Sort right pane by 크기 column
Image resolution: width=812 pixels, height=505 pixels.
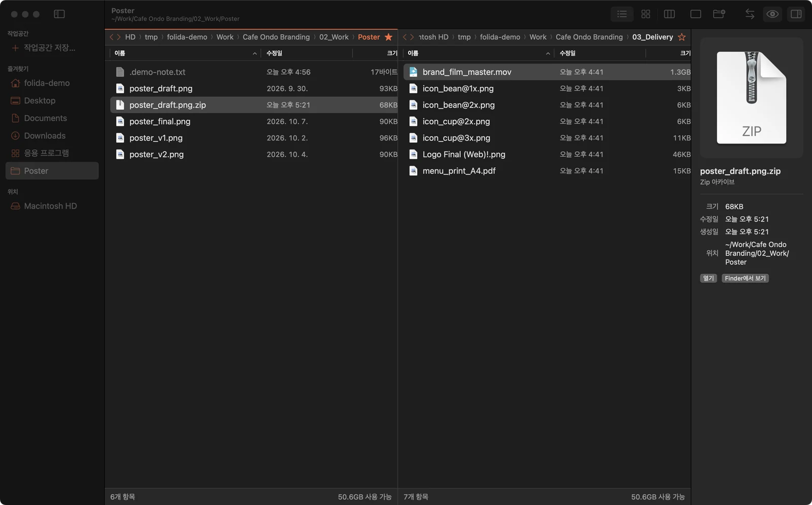coord(668,53)
